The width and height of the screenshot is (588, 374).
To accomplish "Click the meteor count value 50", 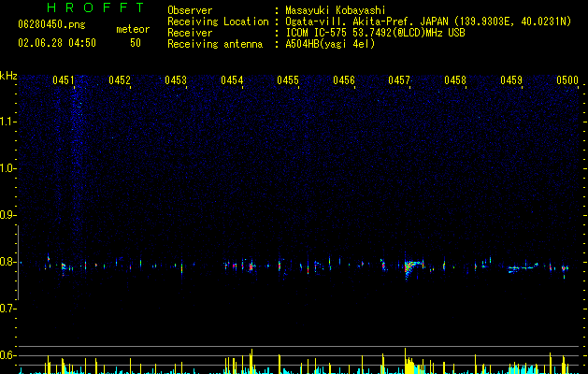I will pyautogui.click(x=136, y=43).
